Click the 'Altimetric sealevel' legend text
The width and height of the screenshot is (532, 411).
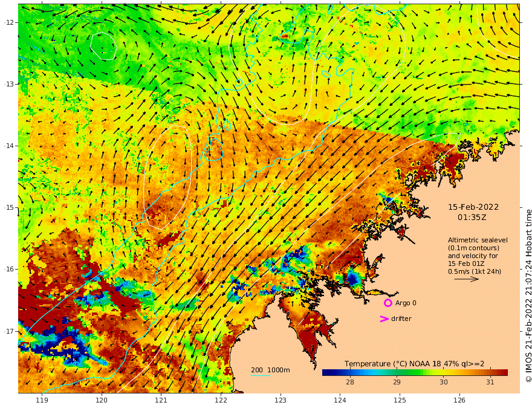[478, 240]
